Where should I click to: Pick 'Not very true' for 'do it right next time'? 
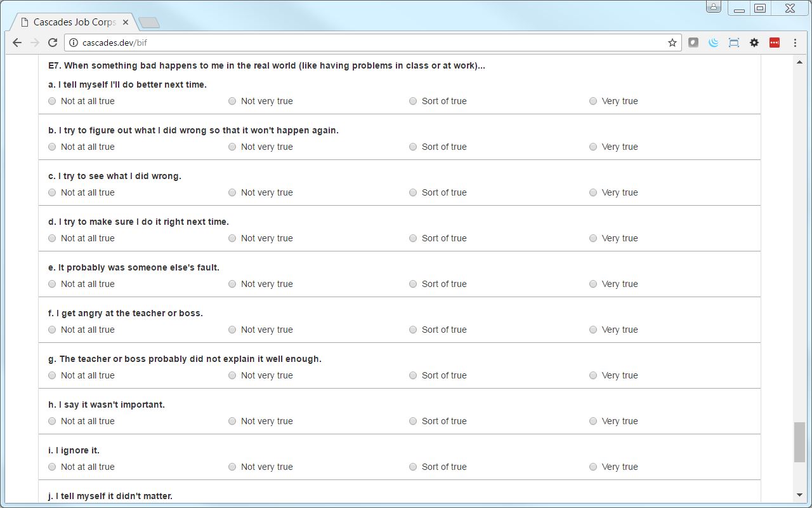tap(232, 238)
